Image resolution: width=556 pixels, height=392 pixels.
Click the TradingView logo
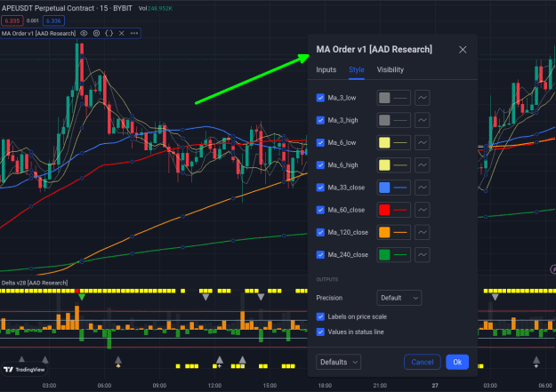click(x=24, y=369)
